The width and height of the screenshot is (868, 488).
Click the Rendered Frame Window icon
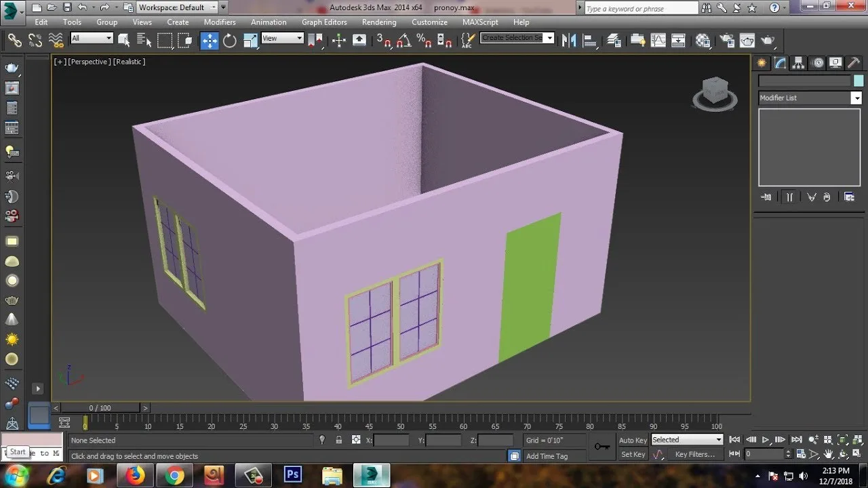[747, 41]
